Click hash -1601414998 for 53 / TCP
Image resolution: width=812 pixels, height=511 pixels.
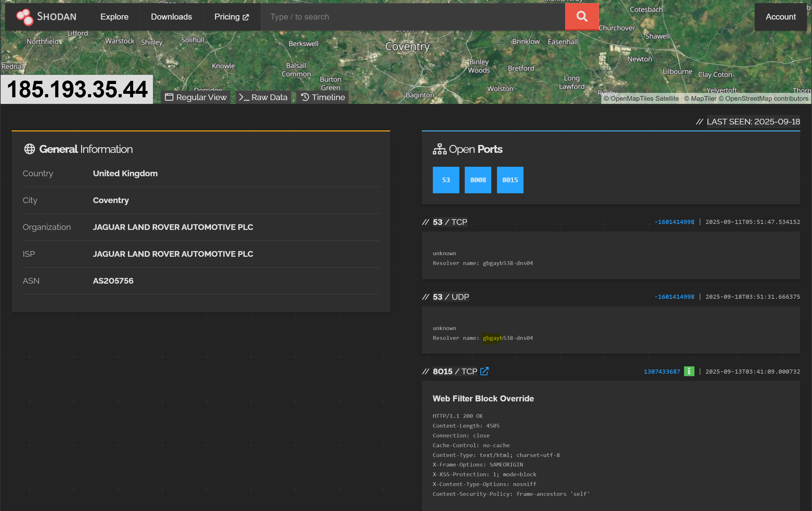tap(674, 222)
